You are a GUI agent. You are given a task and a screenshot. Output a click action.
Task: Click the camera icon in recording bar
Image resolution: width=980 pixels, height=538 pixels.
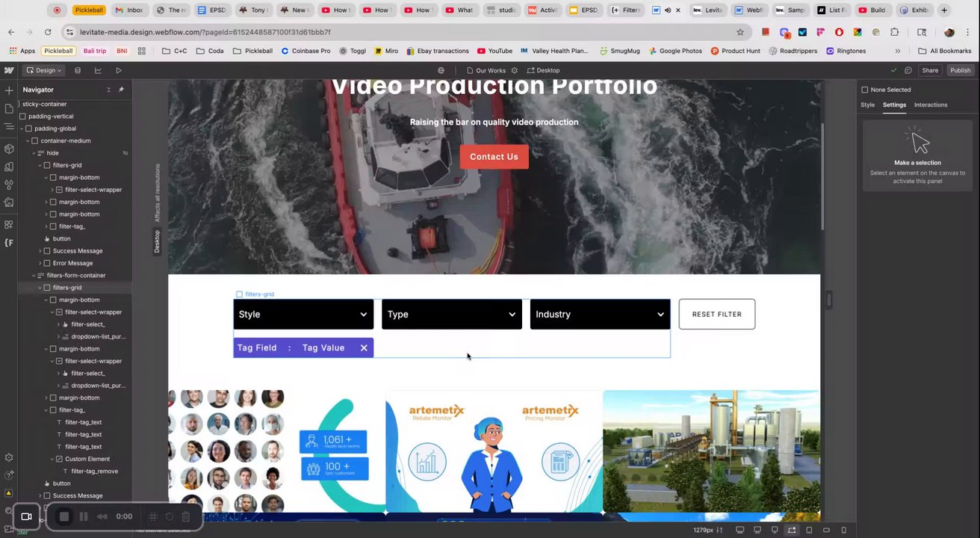click(x=26, y=516)
